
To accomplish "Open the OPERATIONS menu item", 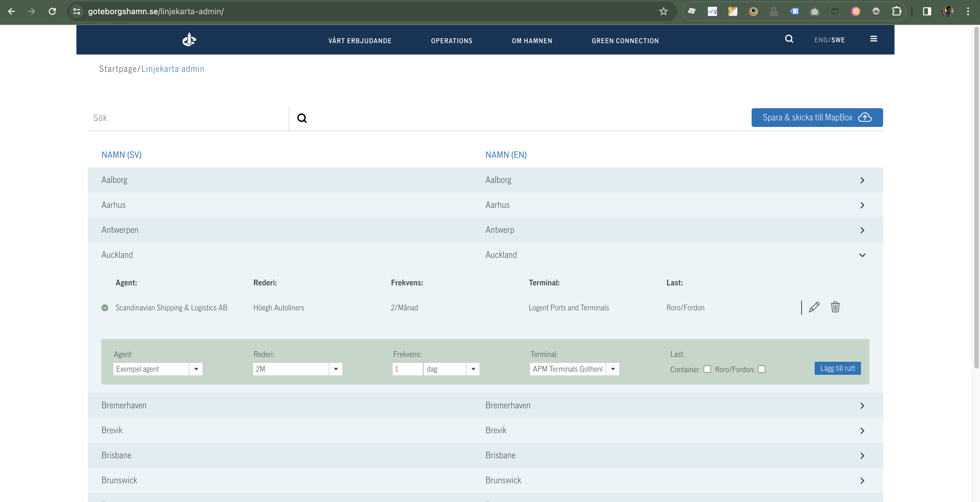I will pos(451,41).
